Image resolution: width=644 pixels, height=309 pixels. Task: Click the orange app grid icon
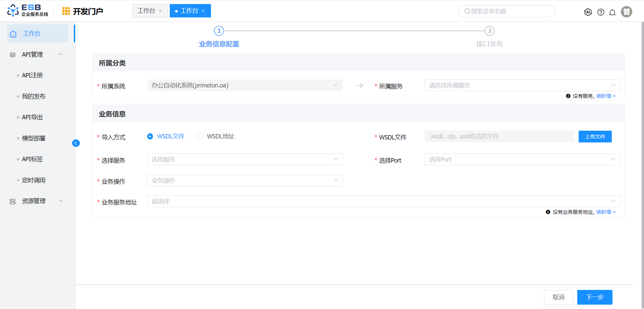pos(66,11)
